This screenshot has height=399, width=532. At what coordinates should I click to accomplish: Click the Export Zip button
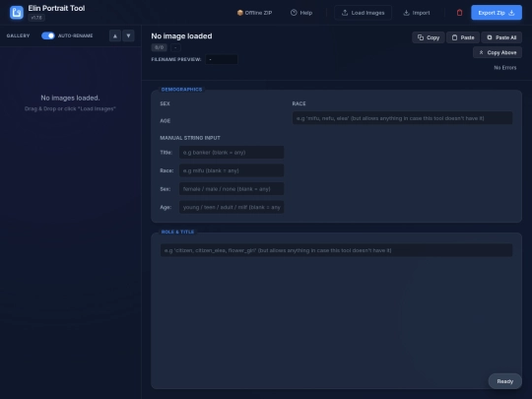[496, 13]
